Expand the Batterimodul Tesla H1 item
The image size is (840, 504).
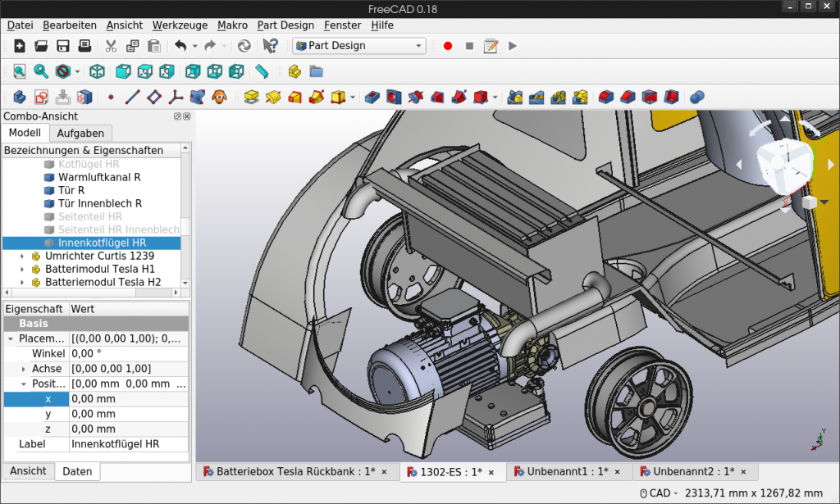(22, 269)
